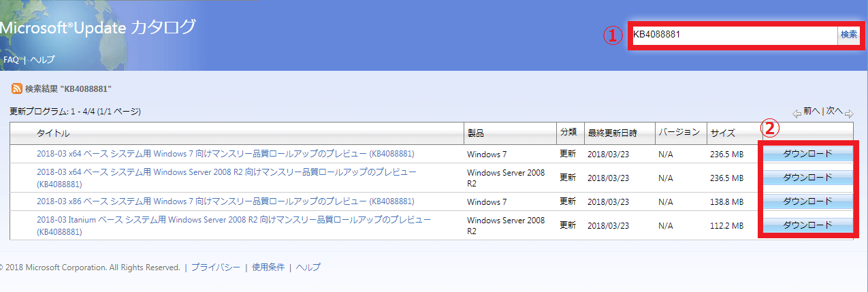Click the RSS feed icon beside search results
This screenshot has width=868, height=292.
[x=16, y=89]
